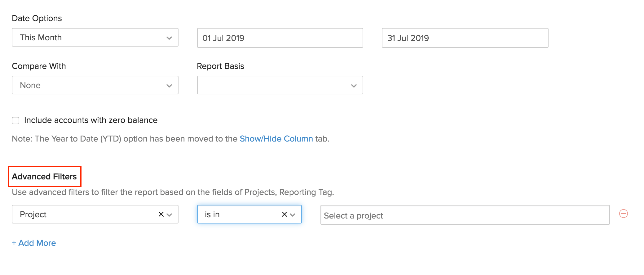Click the chevron on the Compare With selector
Image resolution: width=644 pixels, height=275 pixels.
tap(169, 85)
